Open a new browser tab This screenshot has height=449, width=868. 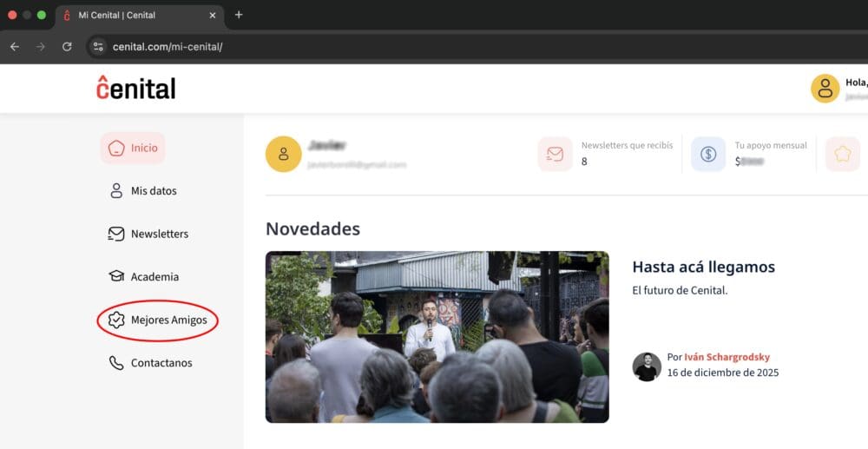pyautogui.click(x=239, y=15)
